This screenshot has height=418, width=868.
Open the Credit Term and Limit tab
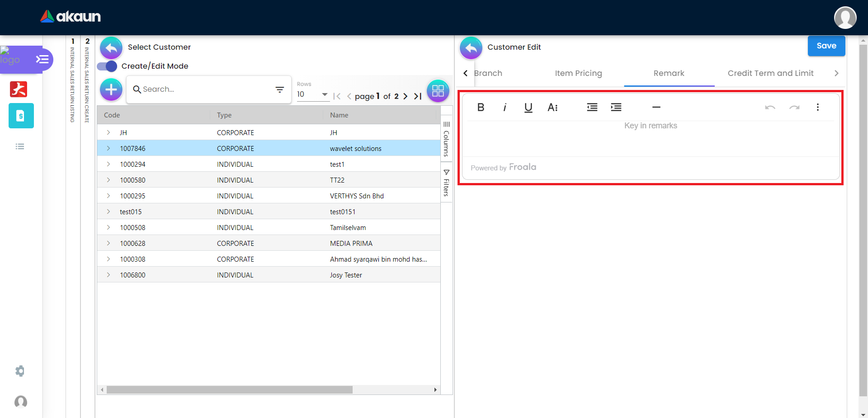[x=770, y=73]
